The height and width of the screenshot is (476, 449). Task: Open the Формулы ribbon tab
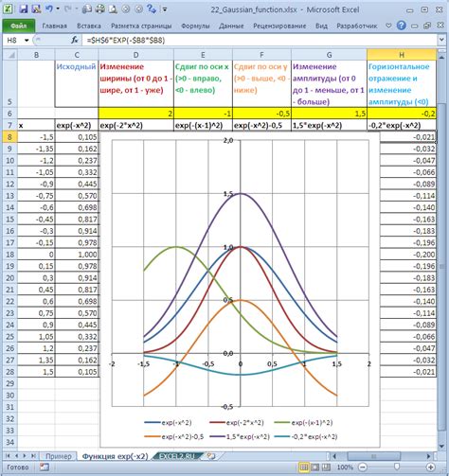click(195, 26)
